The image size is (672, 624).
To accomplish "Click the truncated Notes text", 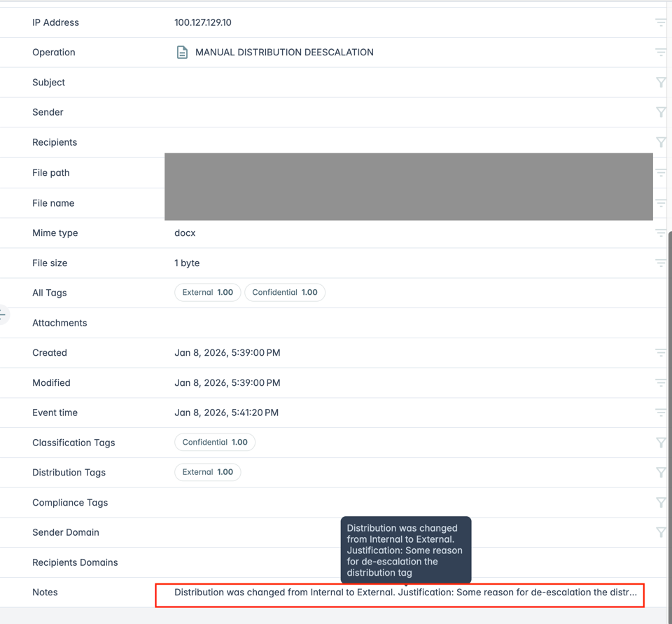I will [405, 592].
